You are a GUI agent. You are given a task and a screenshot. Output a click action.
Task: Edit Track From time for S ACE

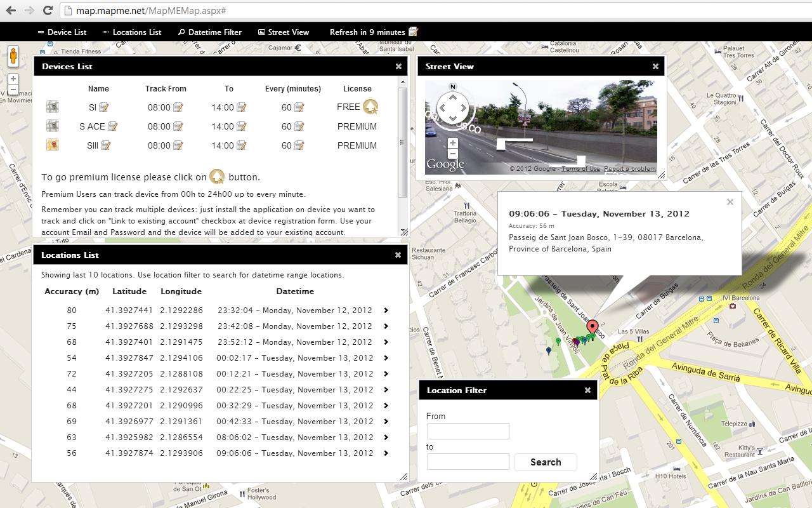pos(178,126)
